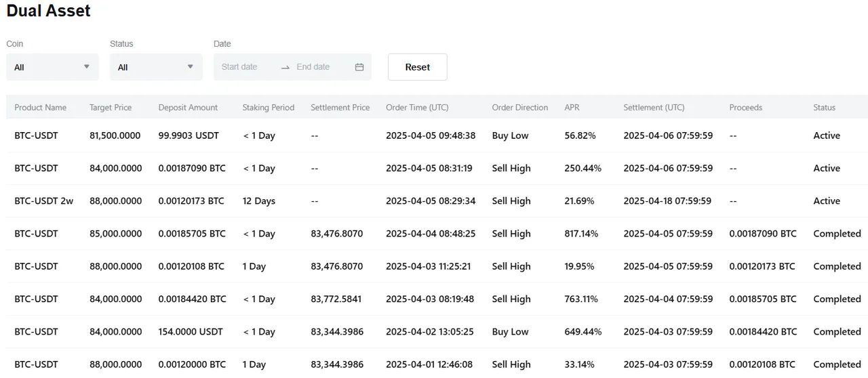Click proceeds value 0.00185705 BTC
This screenshot has width=868, height=378.
763,299
